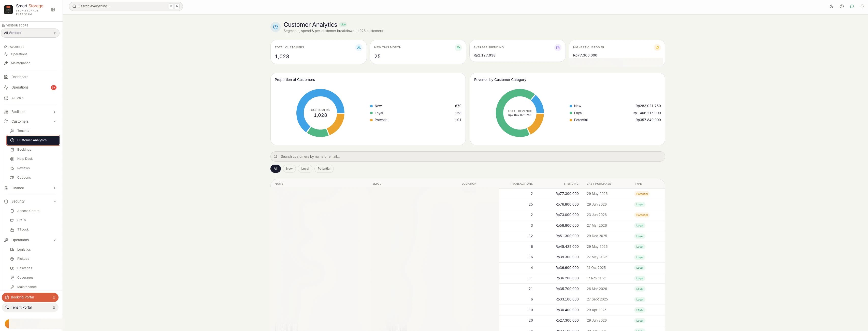Click Total Customers card users icon

pyautogui.click(x=359, y=48)
